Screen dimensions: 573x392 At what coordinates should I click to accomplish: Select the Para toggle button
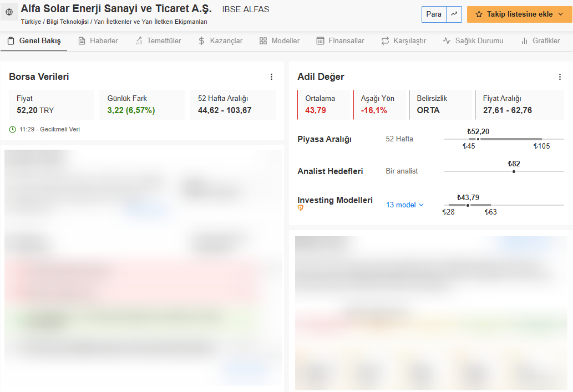click(434, 14)
